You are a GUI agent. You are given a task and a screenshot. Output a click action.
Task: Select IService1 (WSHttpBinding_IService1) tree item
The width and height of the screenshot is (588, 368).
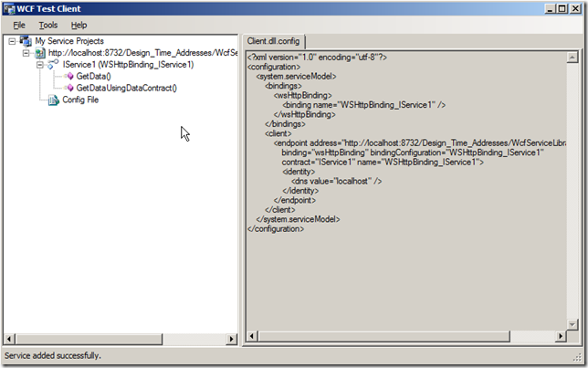click(128, 65)
